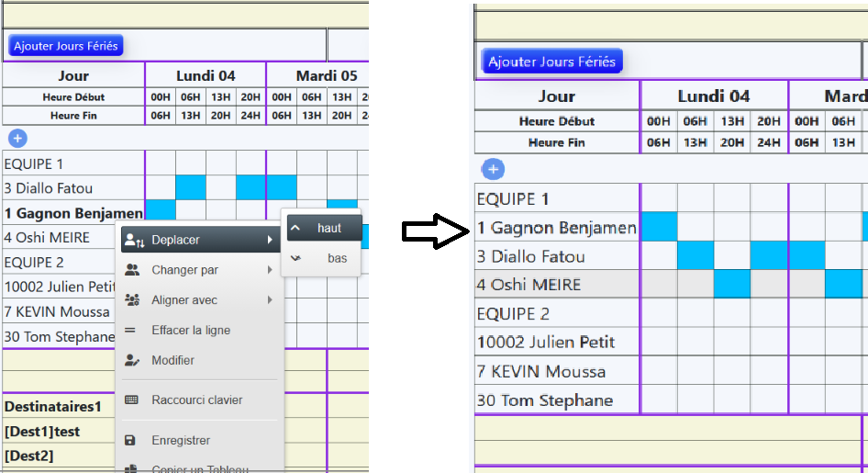The height and width of the screenshot is (473, 868).
Task: Select 4 Oshi MEIRE row in left table
Action: coord(60,238)
